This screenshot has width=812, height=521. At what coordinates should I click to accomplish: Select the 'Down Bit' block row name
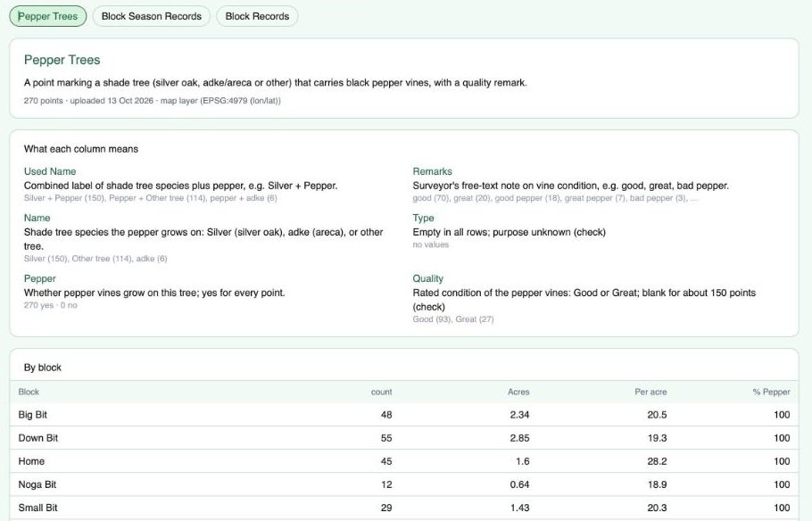37,438
